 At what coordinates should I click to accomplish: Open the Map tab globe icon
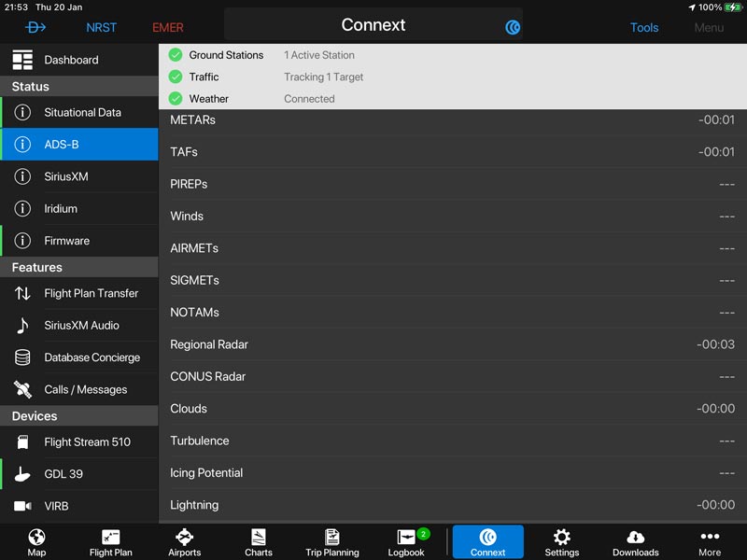36,538
